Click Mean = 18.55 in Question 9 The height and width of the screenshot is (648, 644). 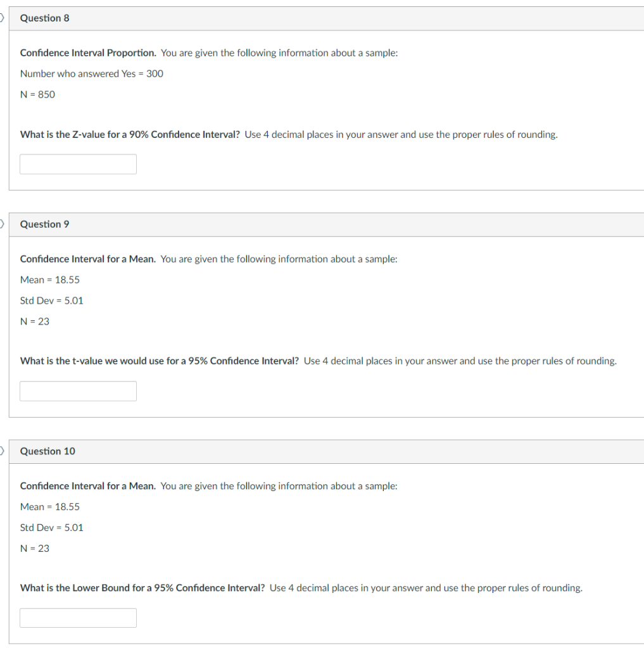[49, 280]
